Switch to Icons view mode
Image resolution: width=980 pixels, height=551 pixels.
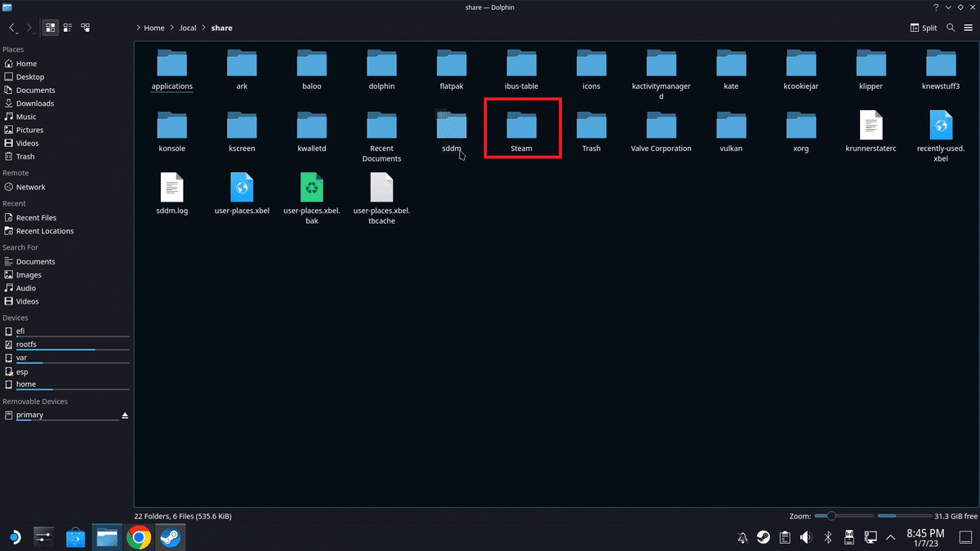(x=51, y=28)
